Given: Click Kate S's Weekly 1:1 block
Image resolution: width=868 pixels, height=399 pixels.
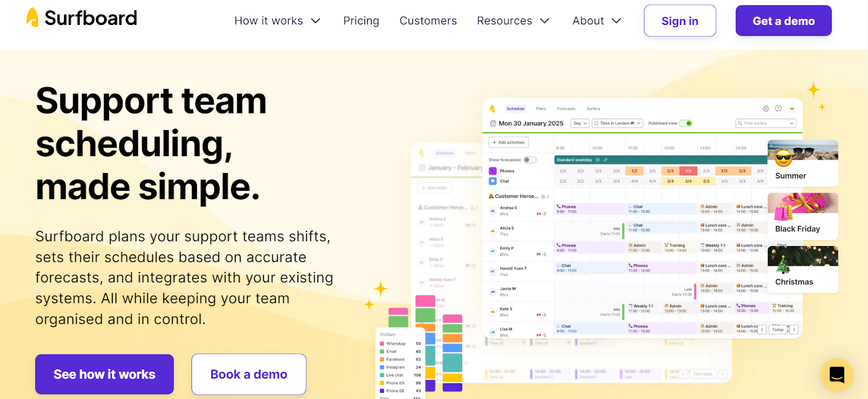Looking at the screenshot, I should pyautogui.click(x=644, y=308).
